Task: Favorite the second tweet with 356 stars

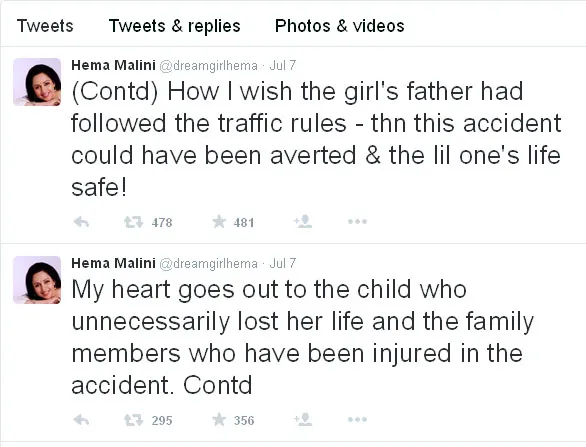Action: [219, 420]
